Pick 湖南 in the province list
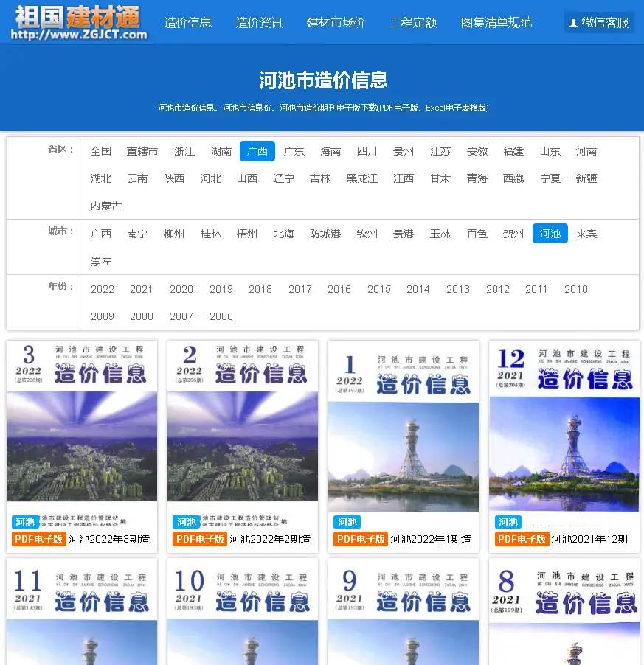The width and height of the screenshot is (644, 665). (x=221, y=151)
